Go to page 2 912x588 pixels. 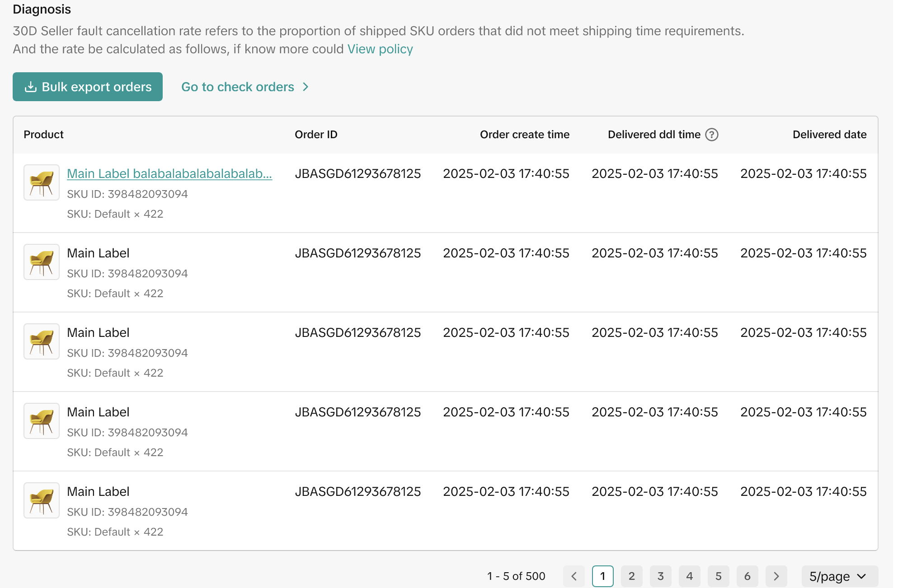(x=631, y=576)
